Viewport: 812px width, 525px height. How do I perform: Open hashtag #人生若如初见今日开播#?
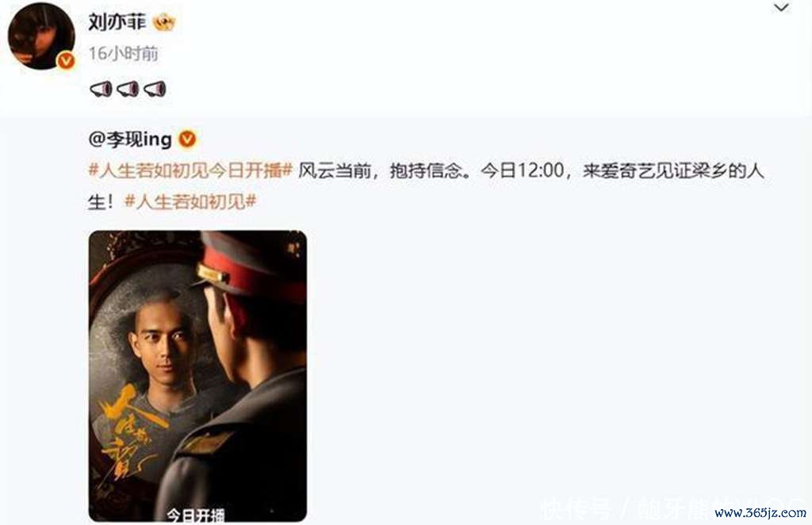click(190, 171)
